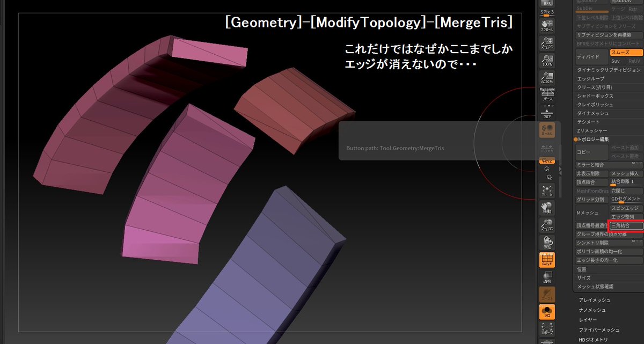Adjust the 結合距離 1 slider
644x344 pixels.
click(626, 182)
